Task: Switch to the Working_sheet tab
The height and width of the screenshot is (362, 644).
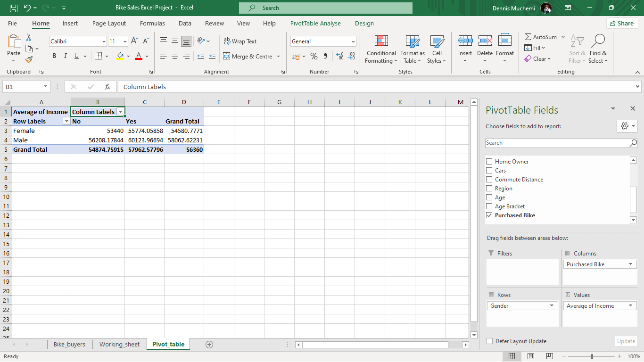Action: click(x=119, y=345)
